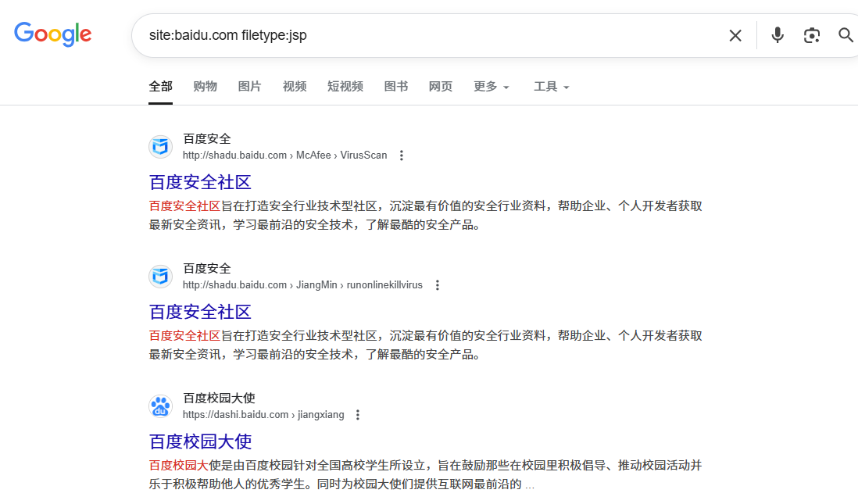Switch to the 短视频 tab

[345, 87]
